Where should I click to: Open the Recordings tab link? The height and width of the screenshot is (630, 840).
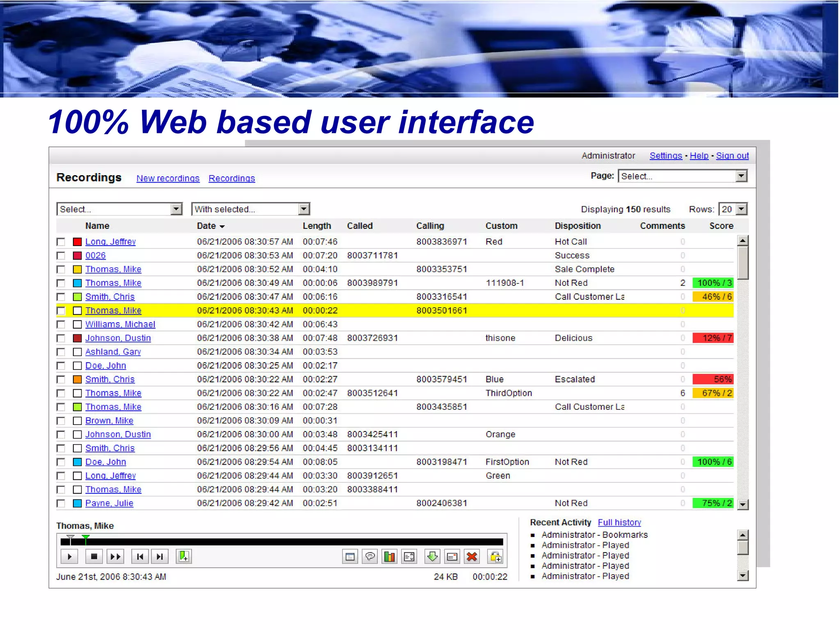(x=232, y=178)
